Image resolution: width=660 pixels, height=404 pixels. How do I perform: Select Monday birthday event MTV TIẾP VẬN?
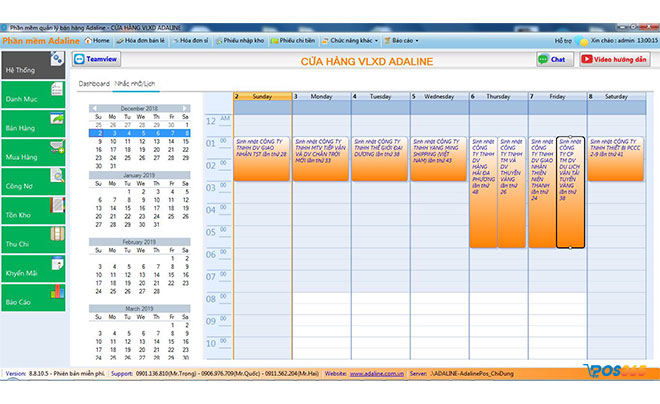tap(321, 159)
